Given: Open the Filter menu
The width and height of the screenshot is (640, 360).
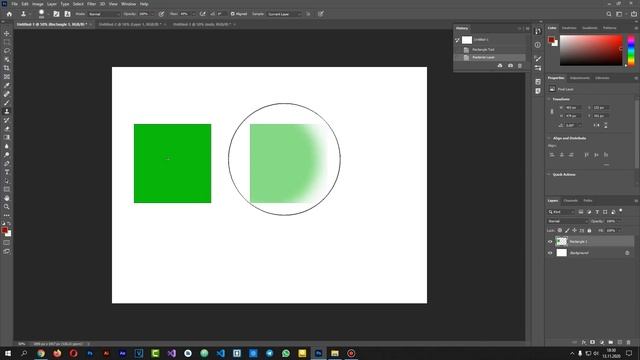Looking at the screenshot, I should click(x=91, y=4).
